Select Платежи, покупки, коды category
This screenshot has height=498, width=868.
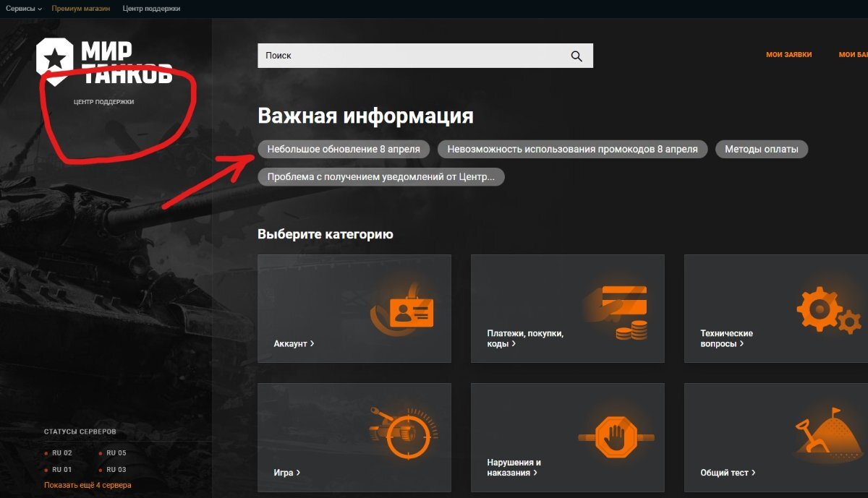click(x=525, y=338)
